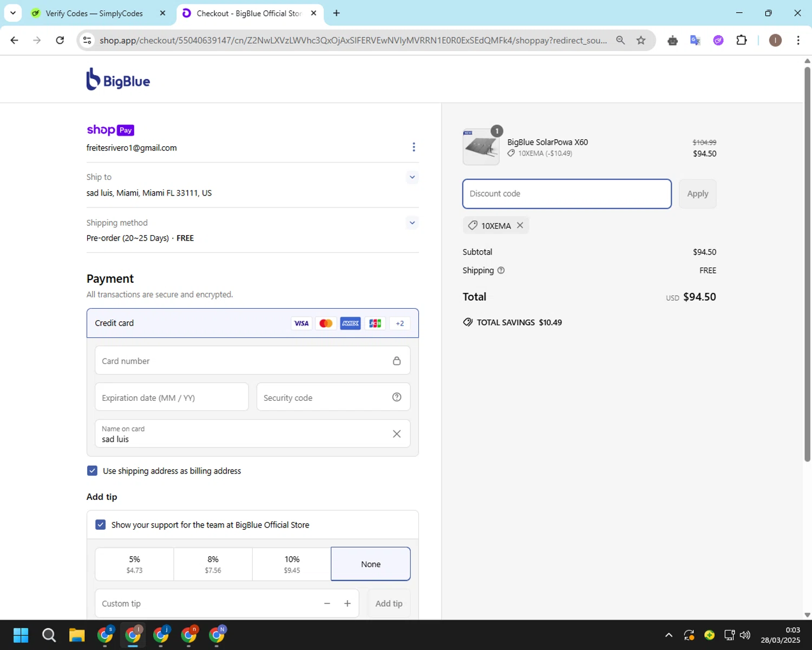The image size is (812, 650).
Task: Click the Shop Pay logo
Action: (x=110, y=130)
